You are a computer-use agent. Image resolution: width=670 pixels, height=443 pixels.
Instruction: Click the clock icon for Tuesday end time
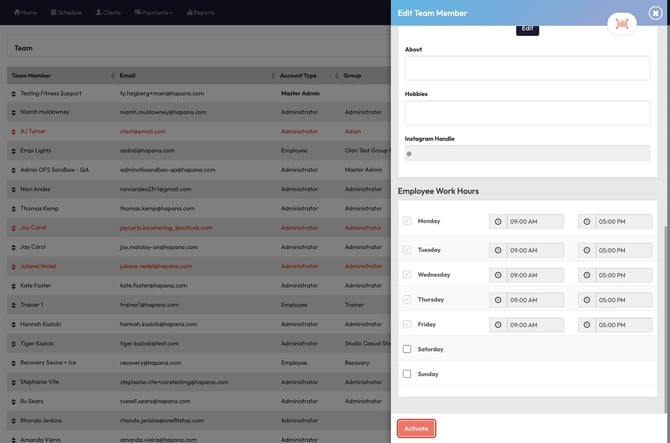(x=586, y=250)
